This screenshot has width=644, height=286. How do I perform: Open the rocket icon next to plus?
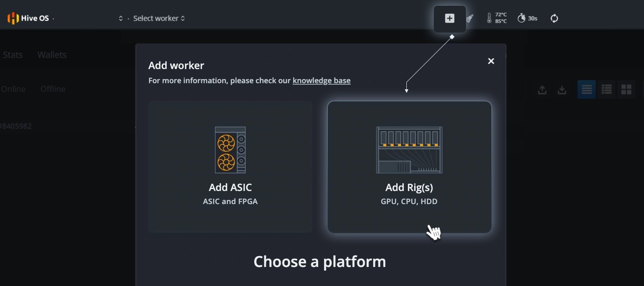click(470, 18)
